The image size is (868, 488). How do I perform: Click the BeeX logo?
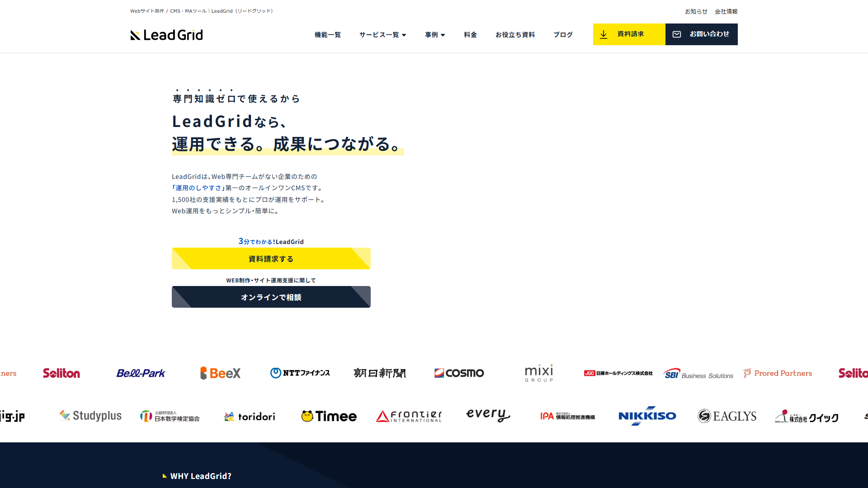tap(221, 373)
